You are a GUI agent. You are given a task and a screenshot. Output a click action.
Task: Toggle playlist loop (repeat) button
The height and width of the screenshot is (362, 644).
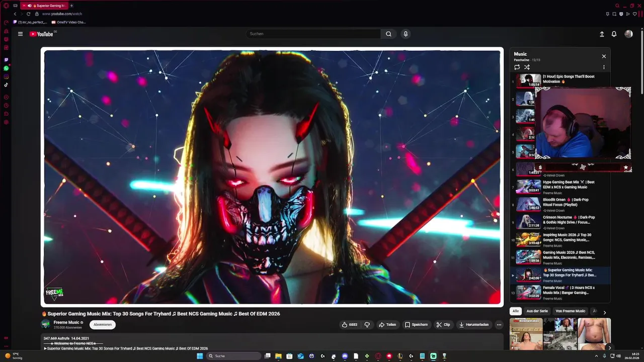(x=517, y=67)
